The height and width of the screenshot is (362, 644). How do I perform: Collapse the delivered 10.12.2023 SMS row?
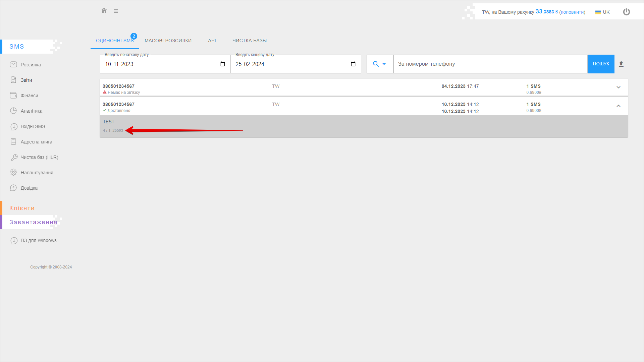point(619,106)
